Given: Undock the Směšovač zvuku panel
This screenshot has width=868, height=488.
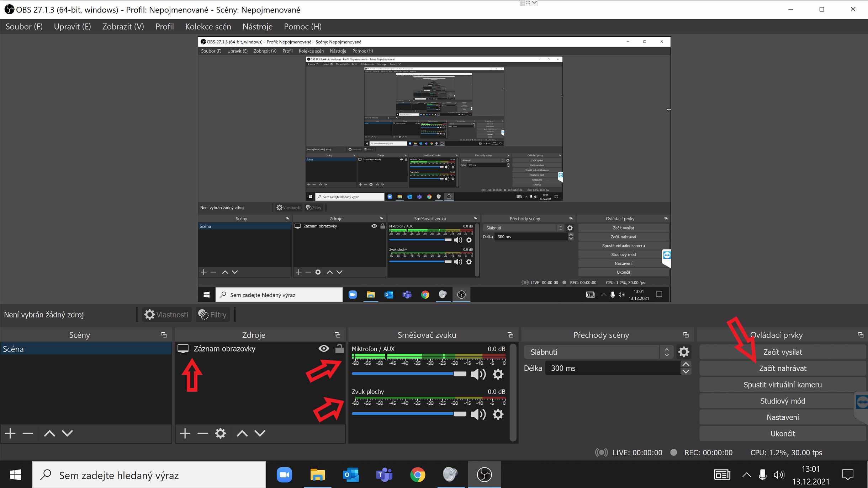Looking at the screenshot, I should 510,335.
